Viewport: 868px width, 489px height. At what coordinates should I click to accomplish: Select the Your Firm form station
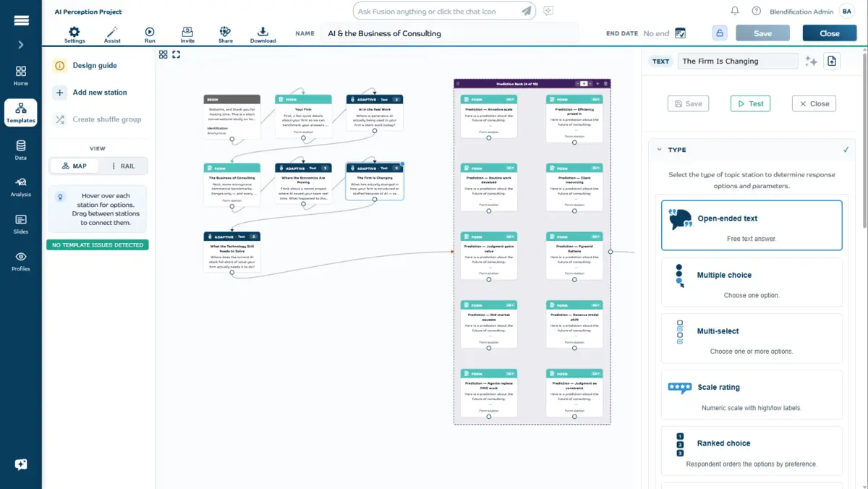click(303, 115)
